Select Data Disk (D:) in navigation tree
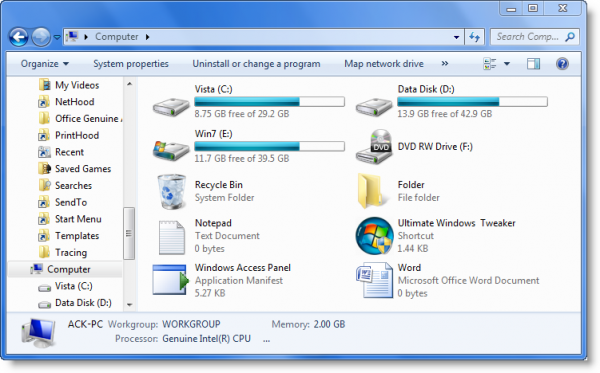Viewport: 600px width, 373px height. (75, 303)
